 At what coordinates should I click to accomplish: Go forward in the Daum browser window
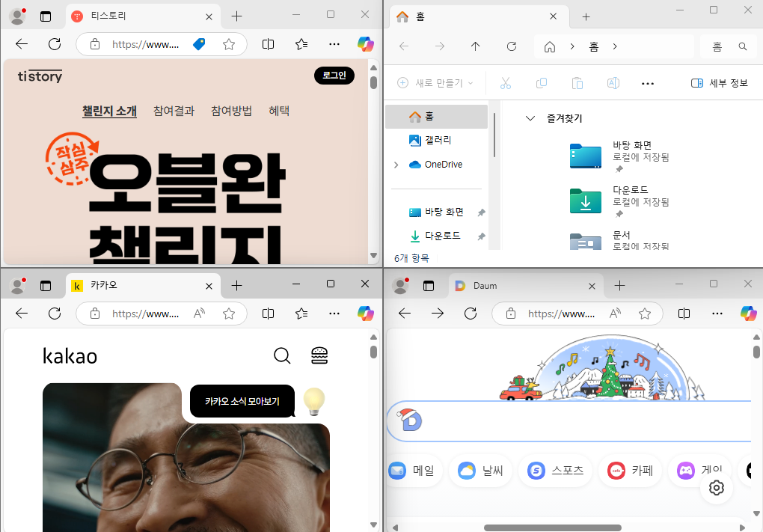[438, 314]
